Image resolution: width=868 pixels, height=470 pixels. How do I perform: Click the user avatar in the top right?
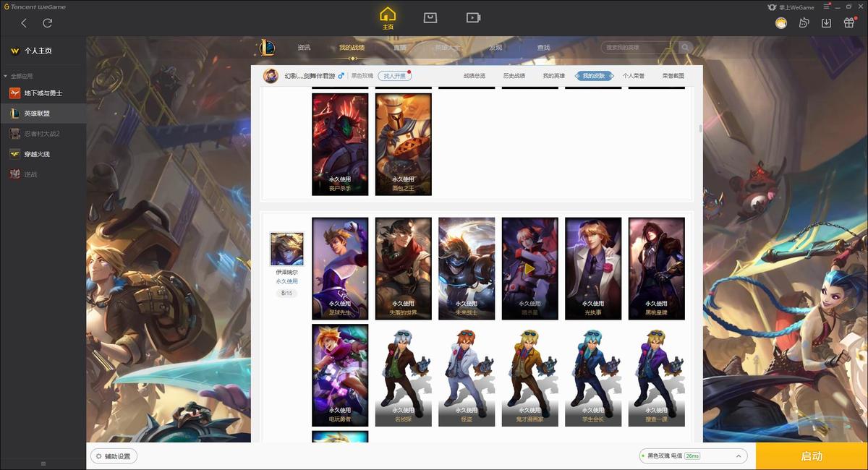click(x=781, y=23)
